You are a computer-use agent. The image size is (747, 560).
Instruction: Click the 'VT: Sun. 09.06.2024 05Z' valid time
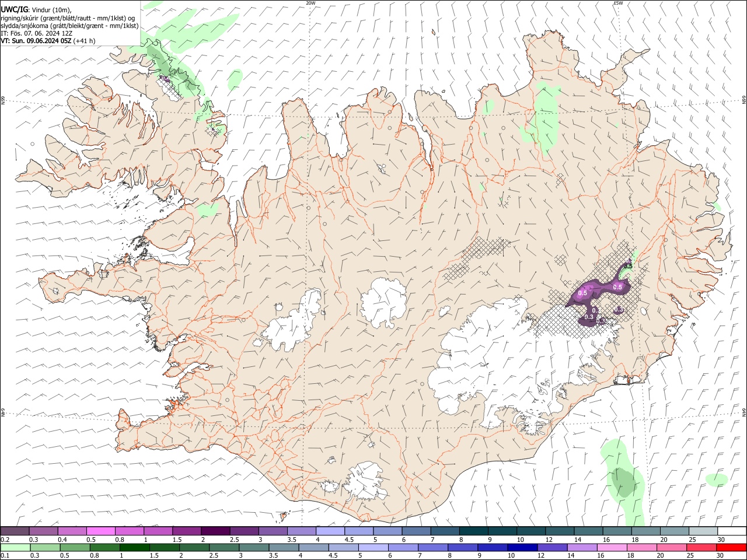point(36,41)
